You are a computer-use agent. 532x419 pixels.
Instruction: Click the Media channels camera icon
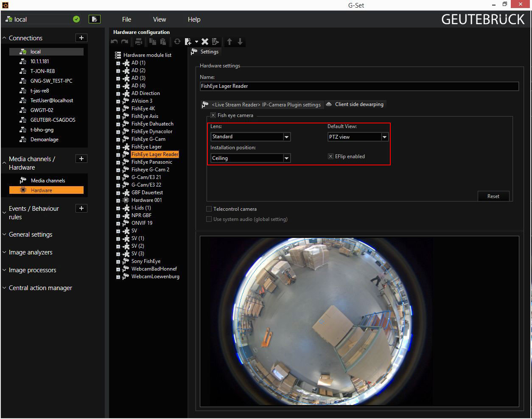pyautogui.click(x=23, y=181)
